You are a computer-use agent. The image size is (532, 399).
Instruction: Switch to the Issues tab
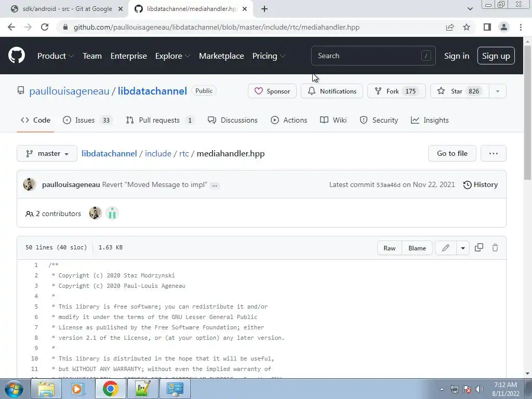[87, 120]
